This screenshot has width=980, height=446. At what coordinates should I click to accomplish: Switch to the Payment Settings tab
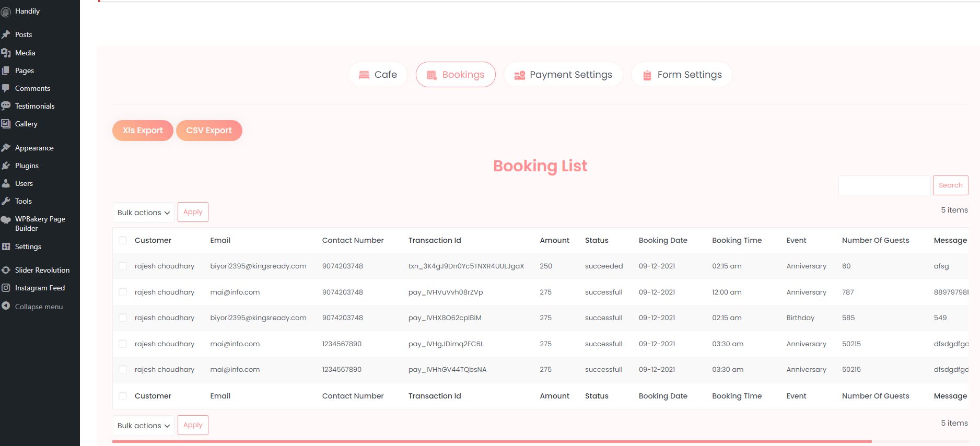pyautogui.click(x=563, y=75)
